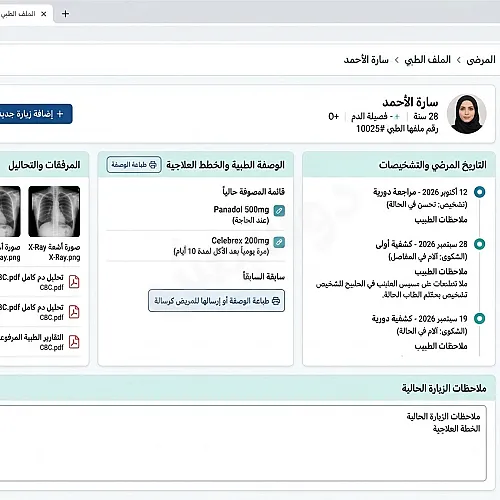The image size is (500, 500).
Task: Select the 28 سبتمبر 2026 timeline marker
Action: pyautogui.click(x=479, y=244)
